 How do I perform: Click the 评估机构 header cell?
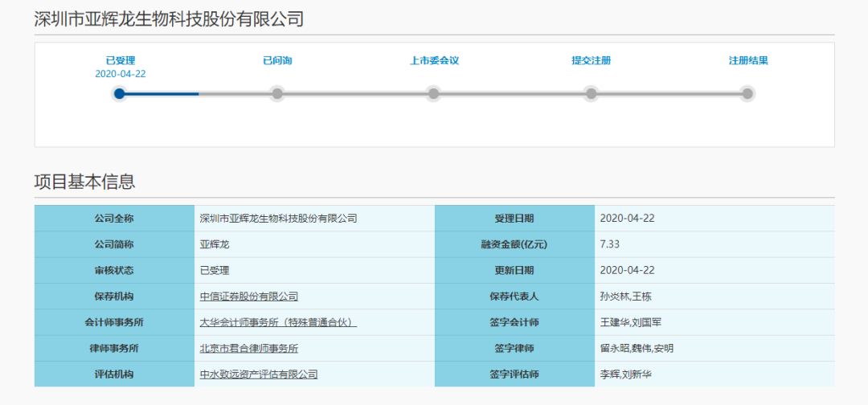(114, 374)
